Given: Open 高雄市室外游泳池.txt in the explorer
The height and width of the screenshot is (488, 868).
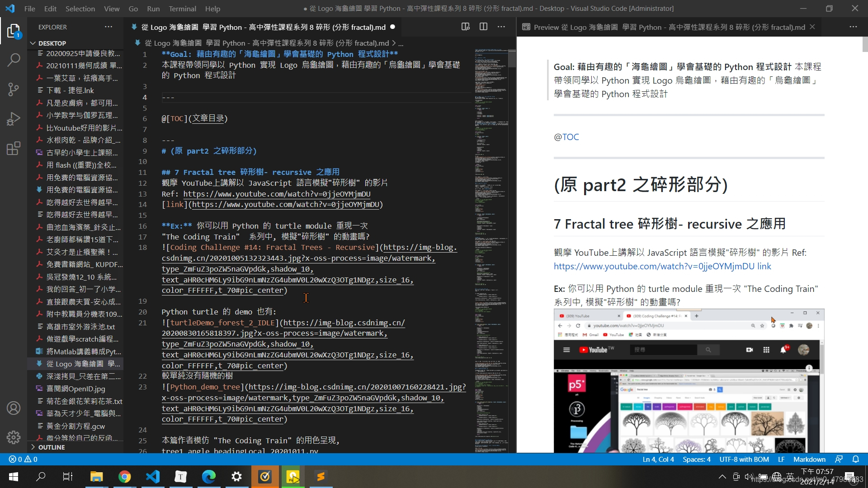Looking at the screenshot, I should coord(80,326).
